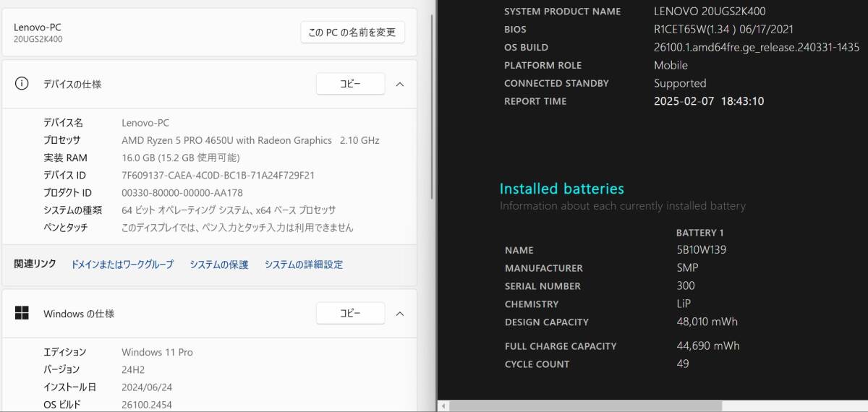Select the 16.0 GB RAM value
Image resolution: width=868 pixels, height=412 pixels.
coord(180,158)
